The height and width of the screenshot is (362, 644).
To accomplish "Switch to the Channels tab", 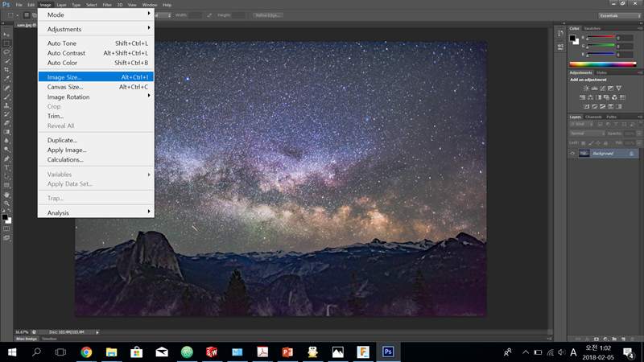I will [593, 117].
